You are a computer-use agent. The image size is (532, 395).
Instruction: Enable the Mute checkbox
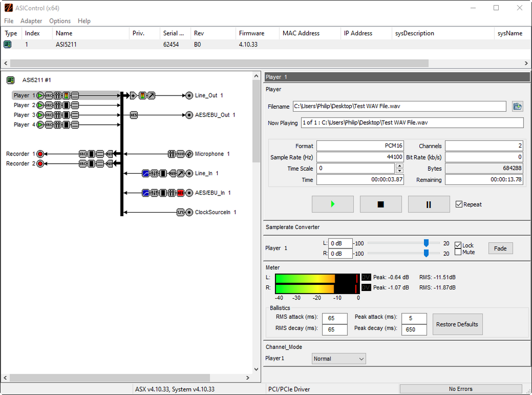coord(458,252)
